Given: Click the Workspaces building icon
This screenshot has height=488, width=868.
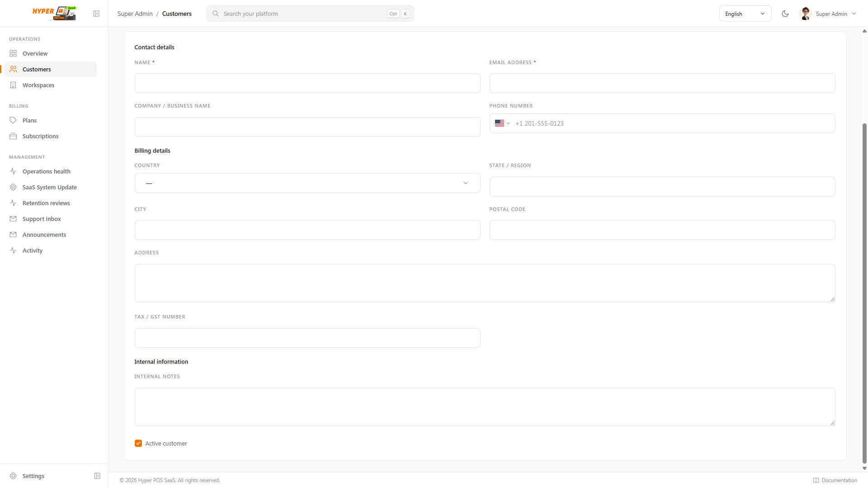Looking at the screenshot, I should 13,85.
